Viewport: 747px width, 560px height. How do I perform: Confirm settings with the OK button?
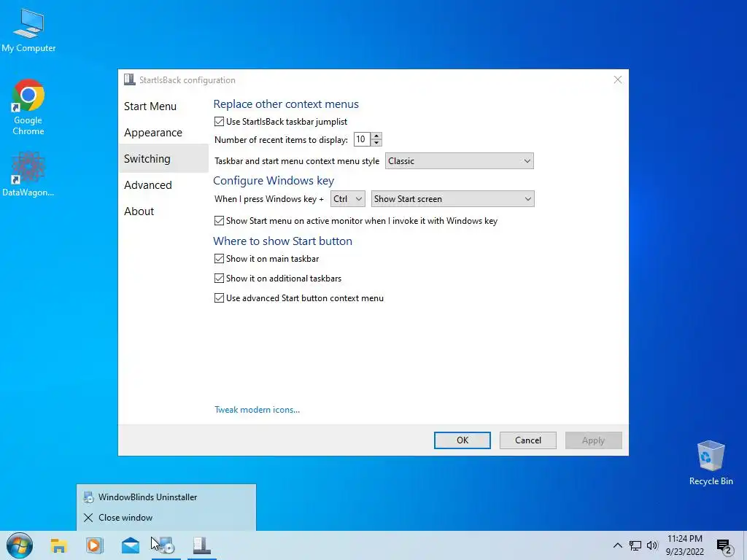(462, 440)
